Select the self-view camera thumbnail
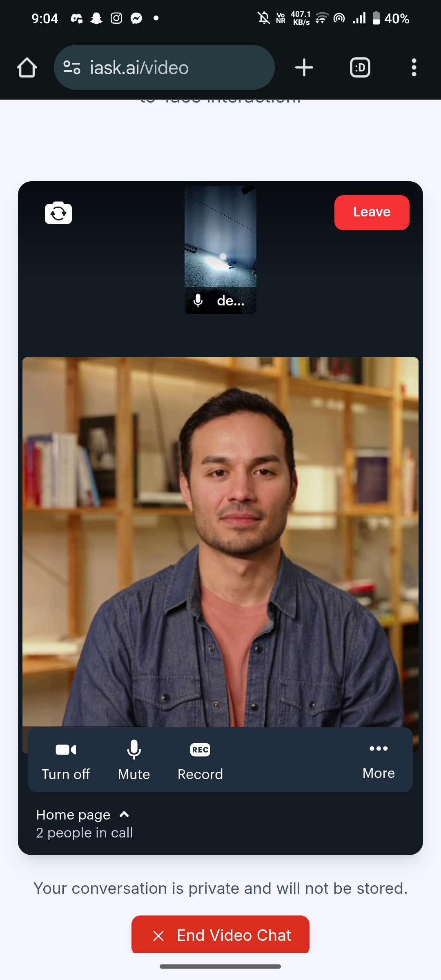Image resolution: width=441 pixels, height=980 pixels. pos(220,250)
